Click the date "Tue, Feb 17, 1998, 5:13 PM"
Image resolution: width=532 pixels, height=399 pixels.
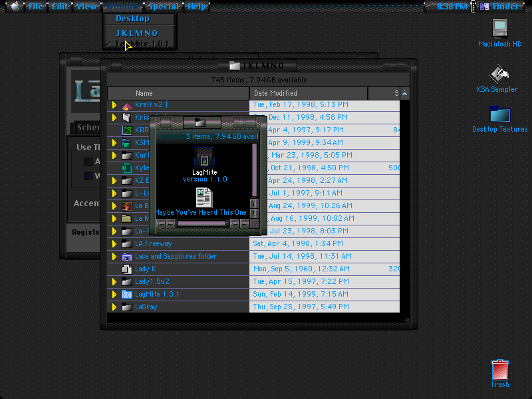pyautogui.click(x=301, y=105)
